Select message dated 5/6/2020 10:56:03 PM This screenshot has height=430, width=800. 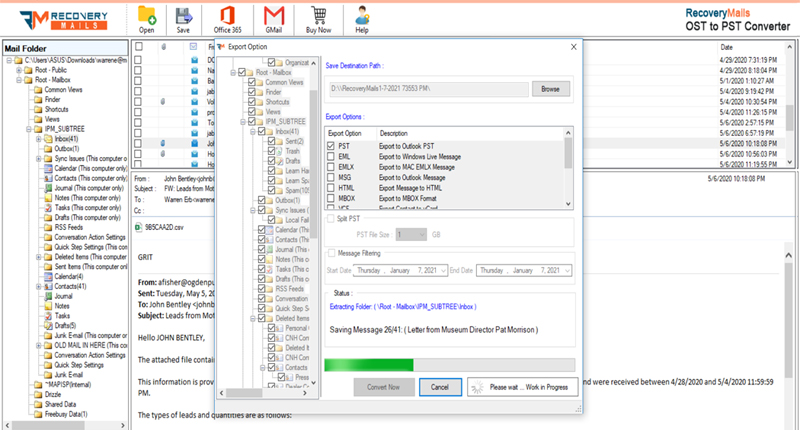click(x=748, y=154)
